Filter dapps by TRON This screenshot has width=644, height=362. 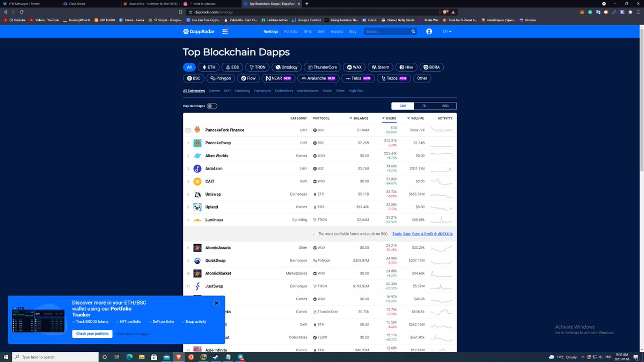[258, 67]
